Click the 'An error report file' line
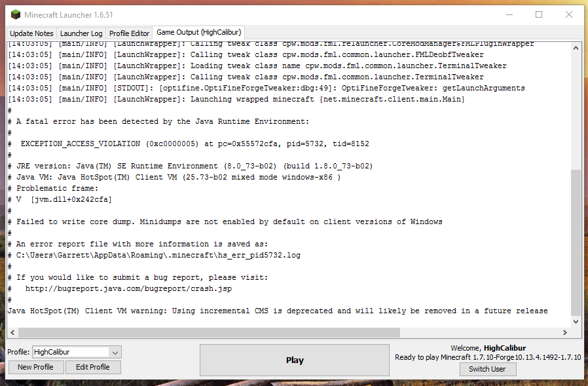The height and width of the screenshot is (386, 588). pos(138,244)
